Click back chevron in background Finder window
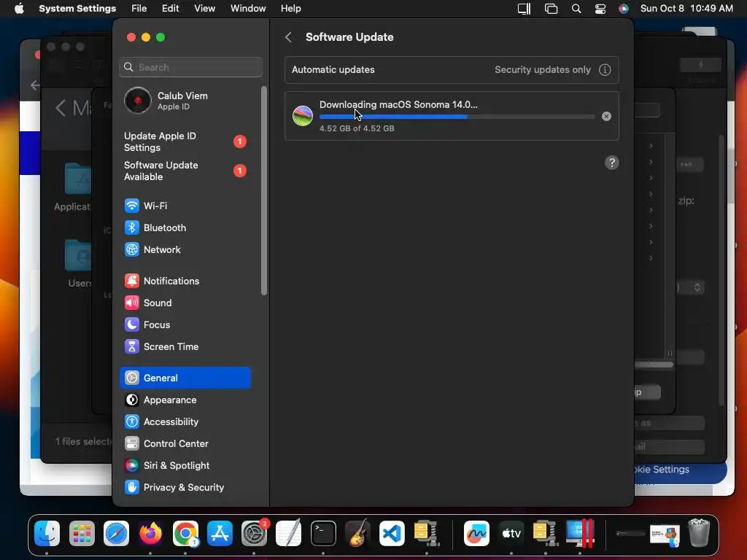The width and height of the screenshot is (747, 560). click(61, 108)
